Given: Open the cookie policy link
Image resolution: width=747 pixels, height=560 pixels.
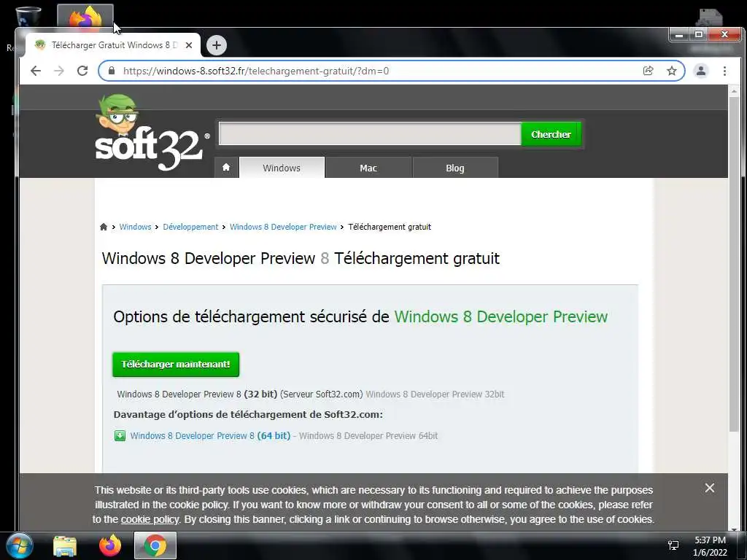Looking at the screenshot, I should point(150,519).
